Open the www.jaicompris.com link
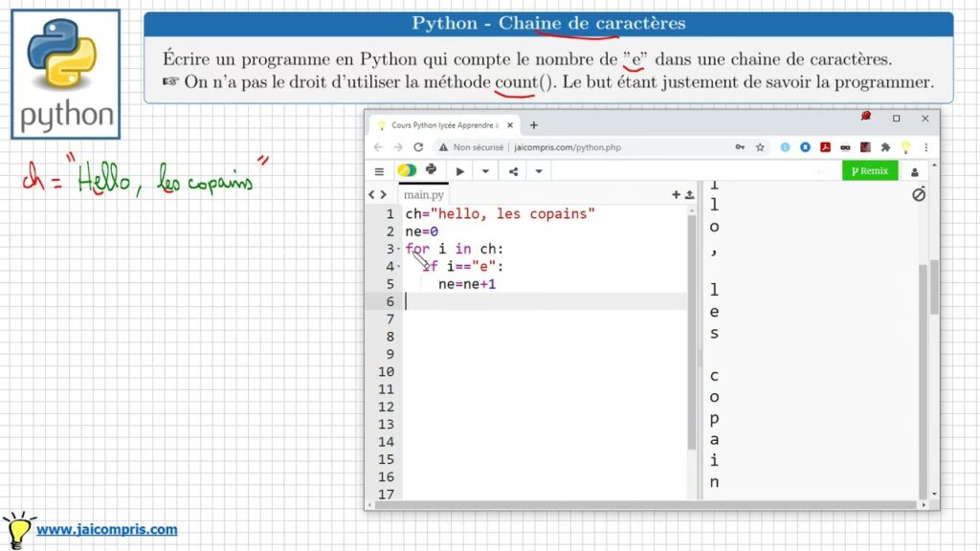 tap(106, 530)
